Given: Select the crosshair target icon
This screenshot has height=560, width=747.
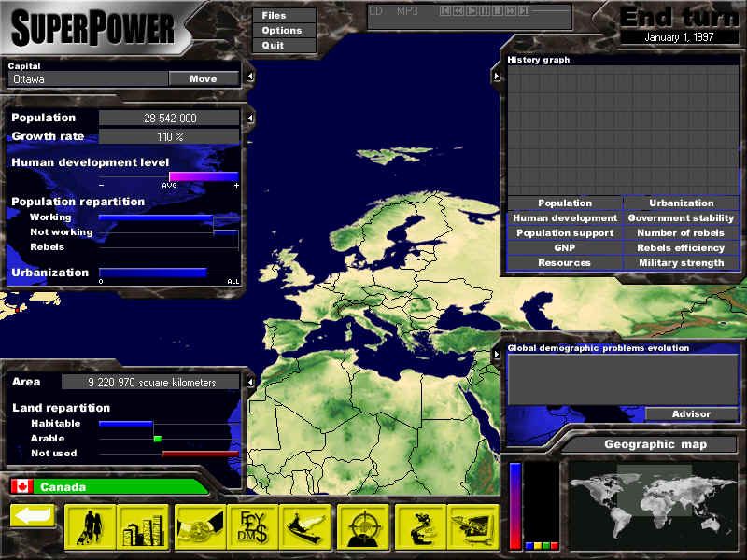Looking at the screenshot, I should (x=362, y=527).
